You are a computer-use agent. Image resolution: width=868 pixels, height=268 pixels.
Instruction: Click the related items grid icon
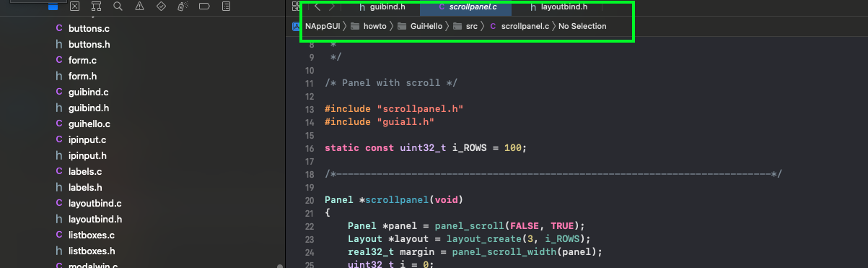pos(296,7)
